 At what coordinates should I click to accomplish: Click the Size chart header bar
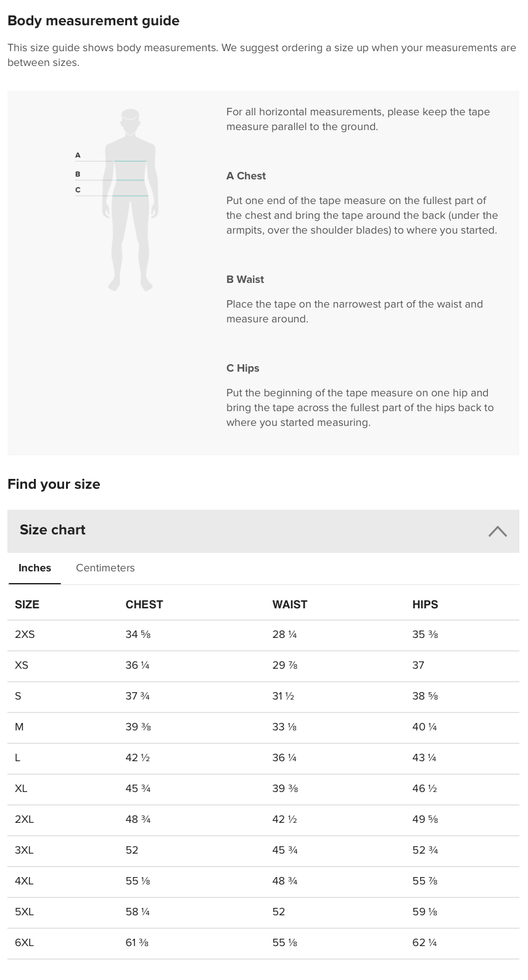click(x=247, y=531)
